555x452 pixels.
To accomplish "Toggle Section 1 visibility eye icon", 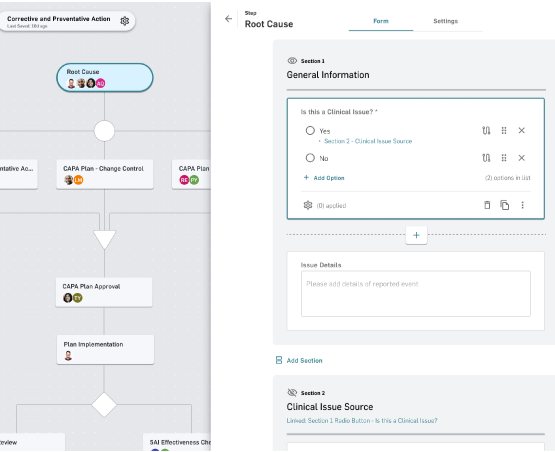I will pos(292,61).
